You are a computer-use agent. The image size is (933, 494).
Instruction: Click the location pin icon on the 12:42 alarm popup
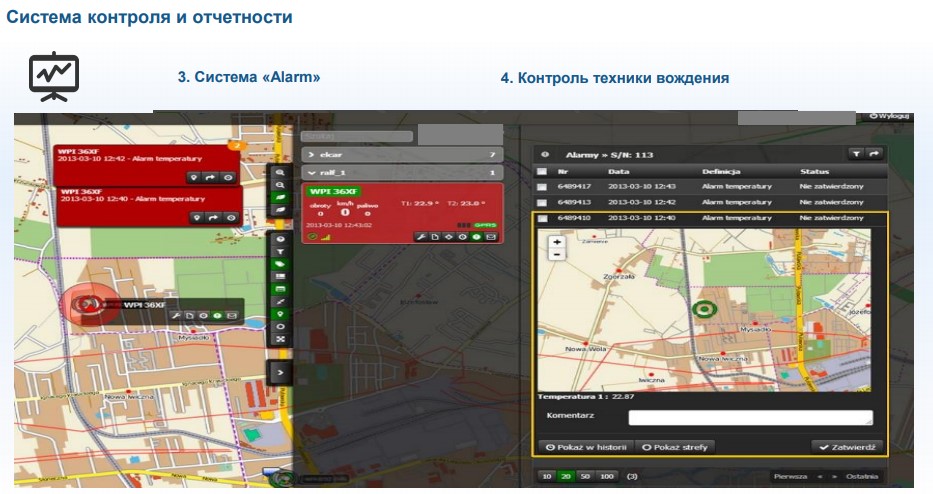[196, 176]
